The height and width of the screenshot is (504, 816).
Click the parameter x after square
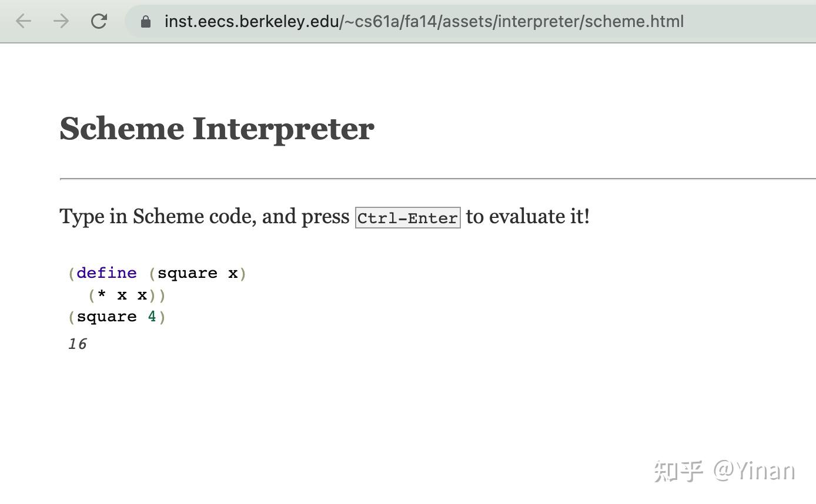click(x=233, y=273)
